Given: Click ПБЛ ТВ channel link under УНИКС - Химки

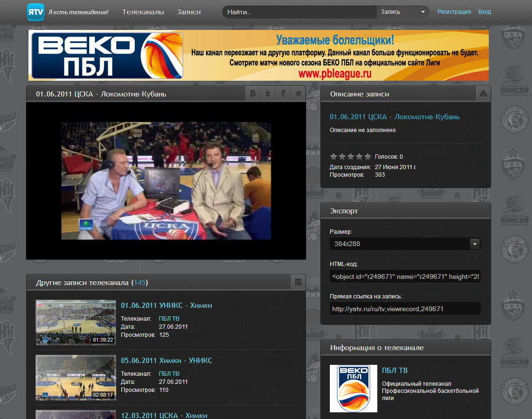Looking at the screenshot, I should [169, 318].
